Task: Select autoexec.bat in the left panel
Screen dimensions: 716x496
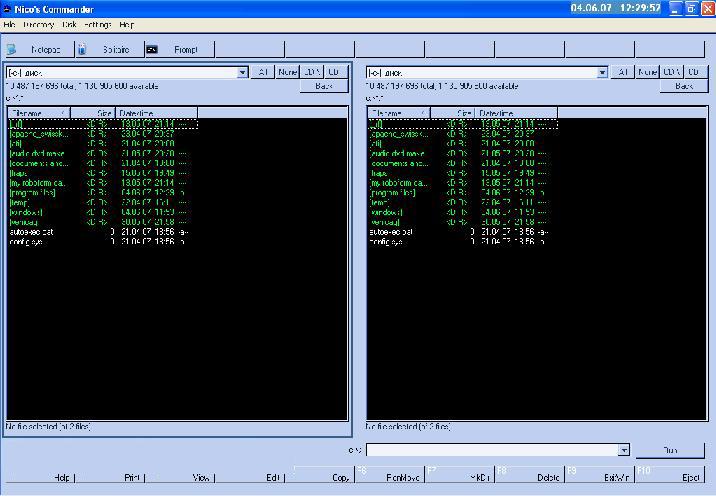Action: [x=31, y=232]
